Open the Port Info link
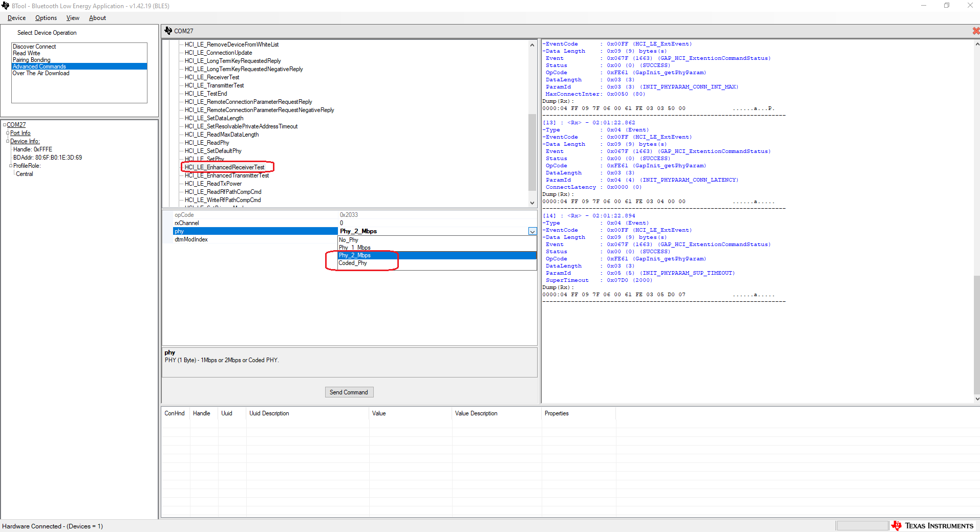Screen dimensions: 980x532 click(20, 132)
